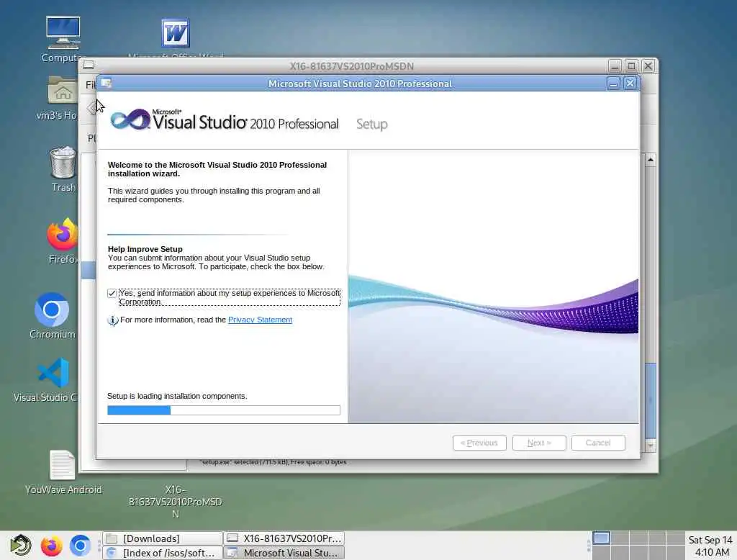Select the active first workspace in pager
This screenshot has width=737, height=560.
tap(601, 538)
